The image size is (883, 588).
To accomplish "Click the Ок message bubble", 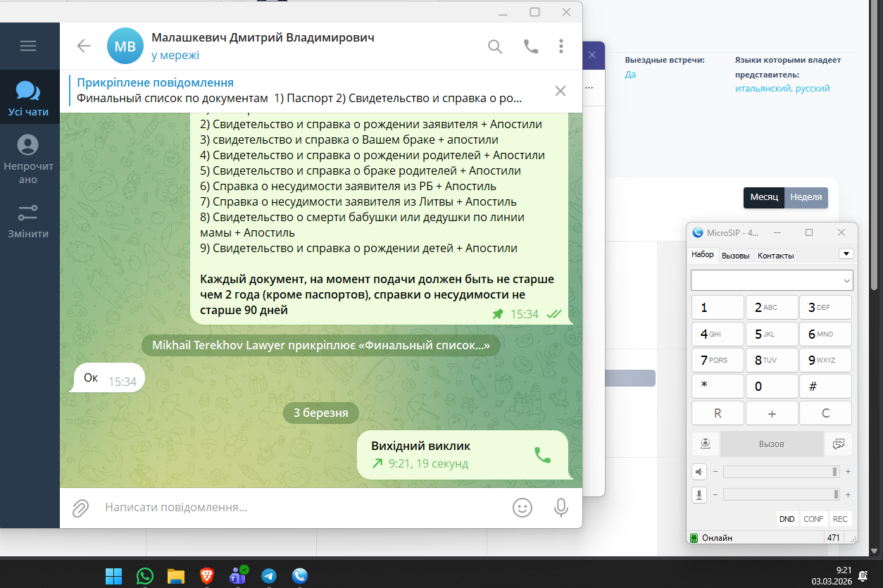I will click(109, 378).
